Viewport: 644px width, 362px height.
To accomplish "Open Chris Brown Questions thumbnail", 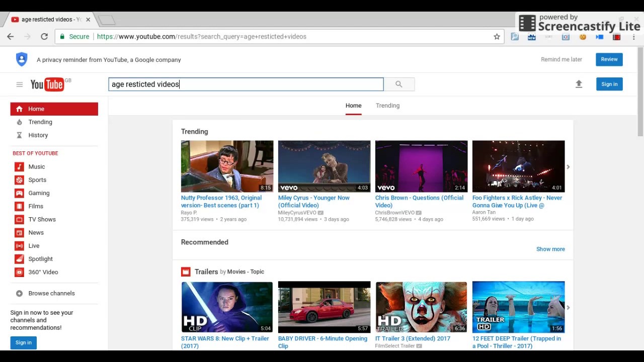I will (421, 166).
